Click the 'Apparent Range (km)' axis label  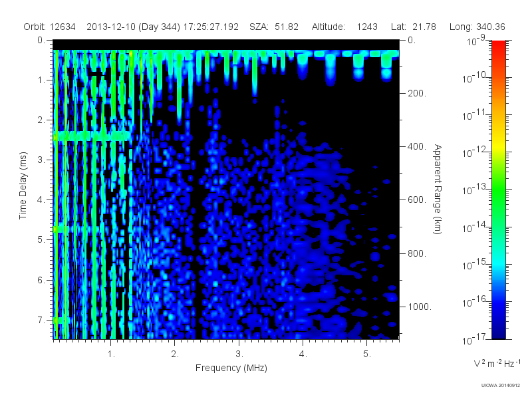point(438,190)
